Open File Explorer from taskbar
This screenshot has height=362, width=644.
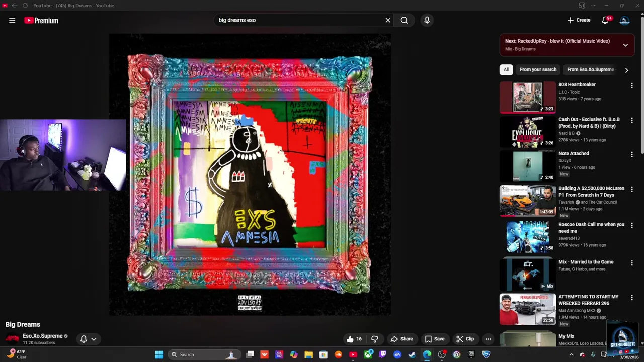tap(308, 355)
